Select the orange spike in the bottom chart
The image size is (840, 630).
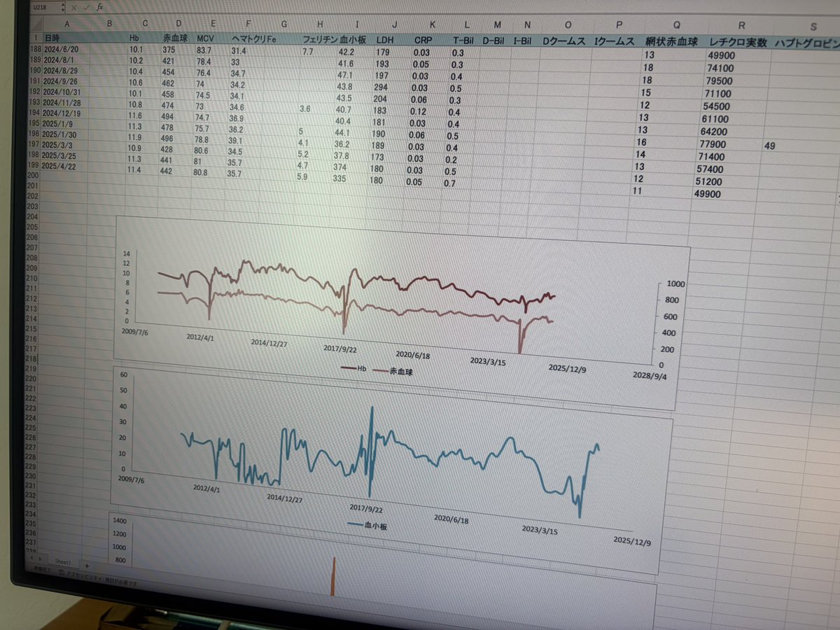(x=333, y=577)
